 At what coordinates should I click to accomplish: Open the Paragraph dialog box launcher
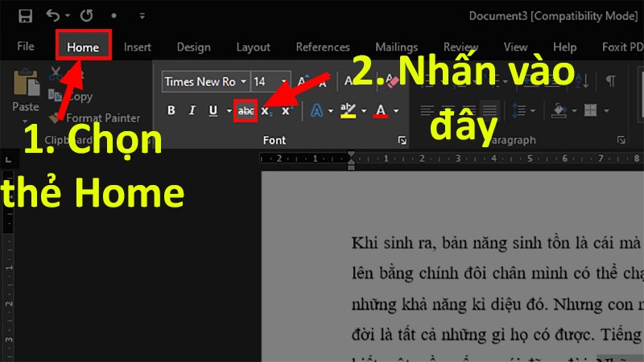(621, 140)
